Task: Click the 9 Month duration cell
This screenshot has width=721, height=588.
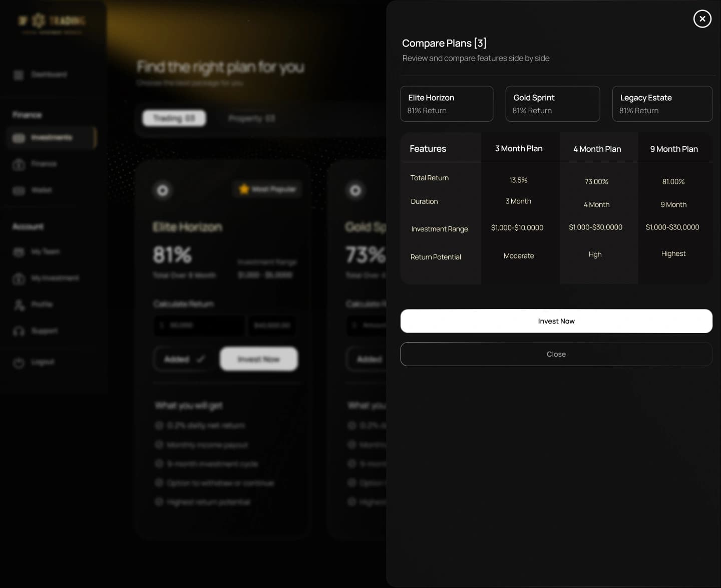Action: click(673, 205)
